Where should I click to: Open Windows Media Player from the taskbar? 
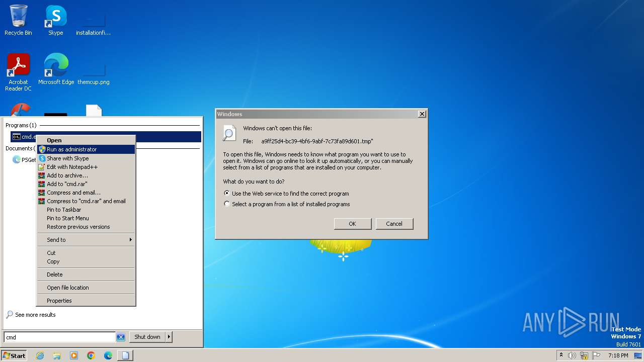[74, 355]
